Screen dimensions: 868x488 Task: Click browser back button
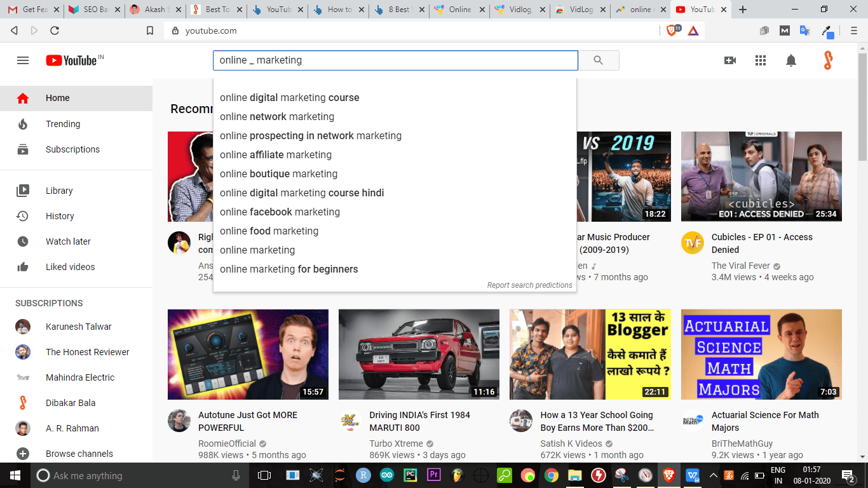[x=15, y=30]
